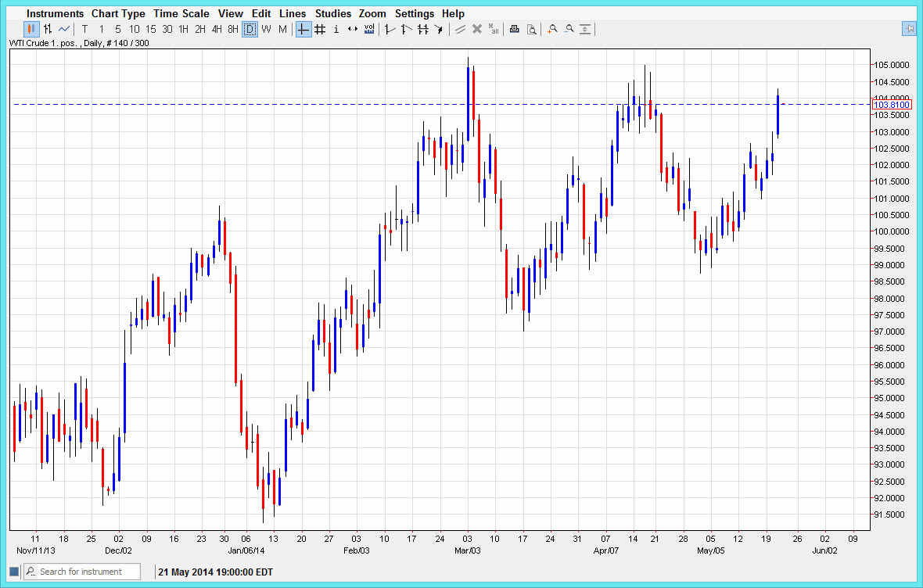Toggle the chart grid display
This screenshot has width=923, height=588.
(319, 28)
